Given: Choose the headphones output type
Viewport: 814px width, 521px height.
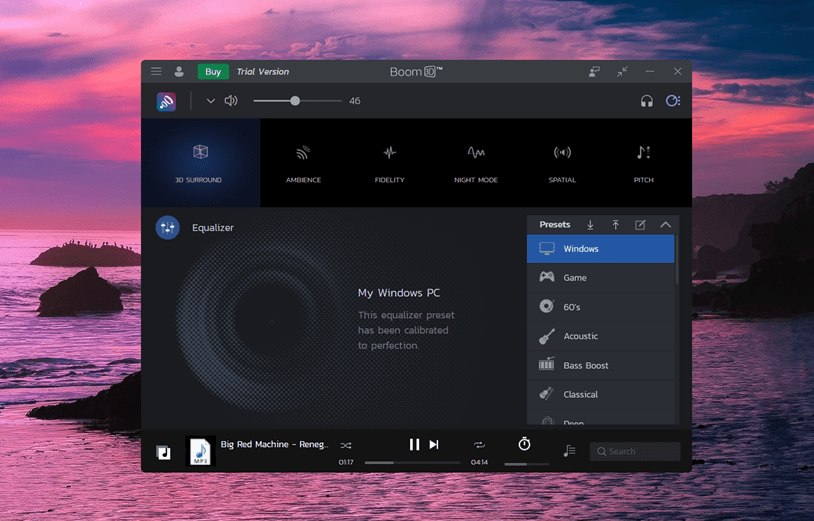Looking at the screenshot, I should point(646,101).
